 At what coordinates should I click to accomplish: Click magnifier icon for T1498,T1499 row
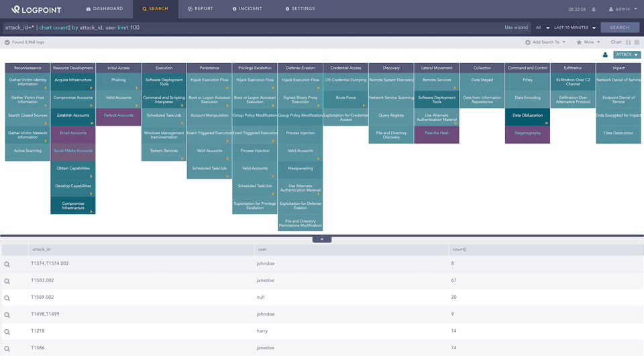(7, 315)
